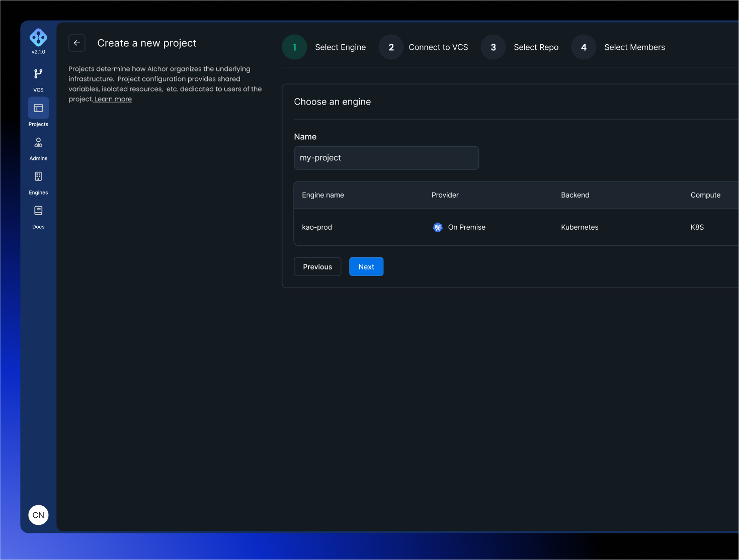Click the back arrow button

pyautogui.click(x=77, y=43)
